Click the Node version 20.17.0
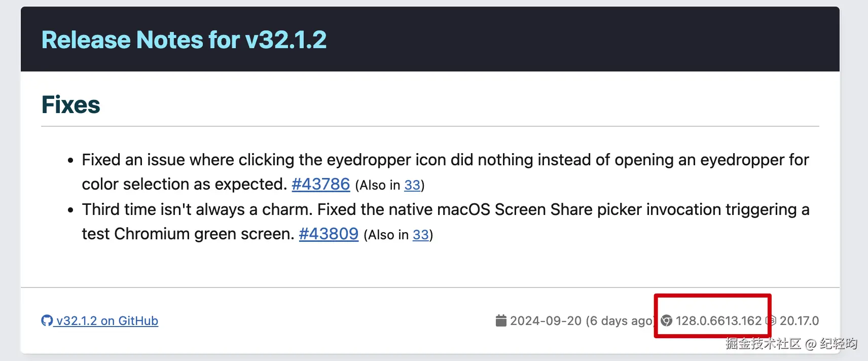 pos(799,321)
